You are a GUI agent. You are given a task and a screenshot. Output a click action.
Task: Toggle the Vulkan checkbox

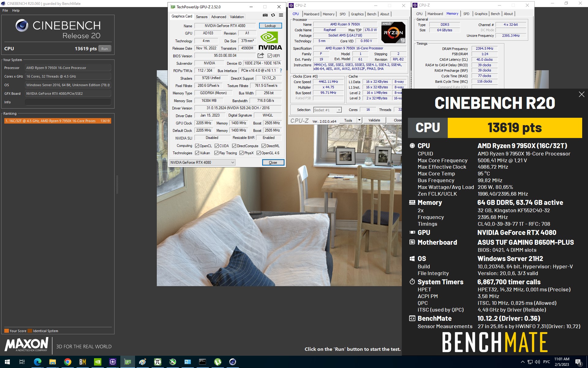tap(197, 153)
